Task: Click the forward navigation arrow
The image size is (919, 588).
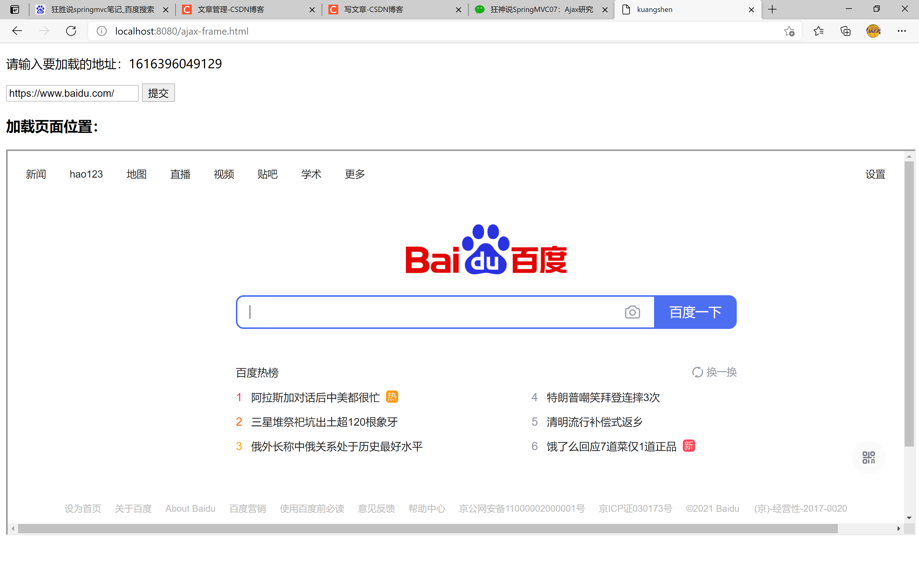Action: click(44, 31)
